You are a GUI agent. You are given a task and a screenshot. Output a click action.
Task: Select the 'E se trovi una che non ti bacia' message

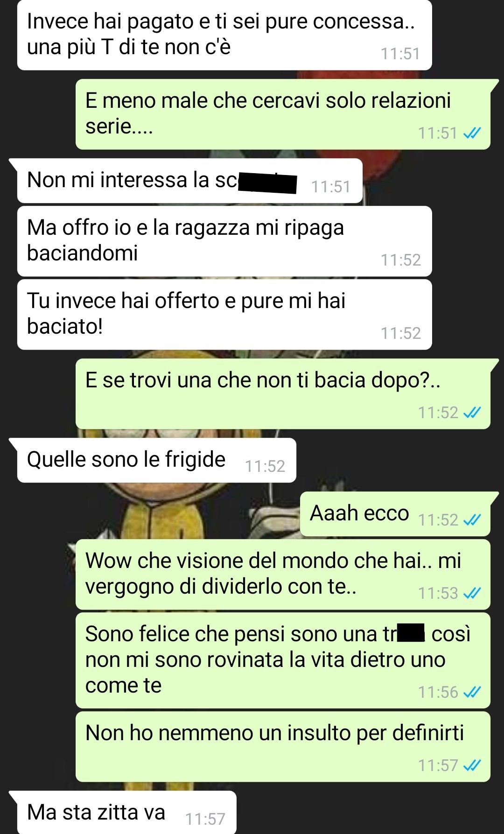[283, 394]
